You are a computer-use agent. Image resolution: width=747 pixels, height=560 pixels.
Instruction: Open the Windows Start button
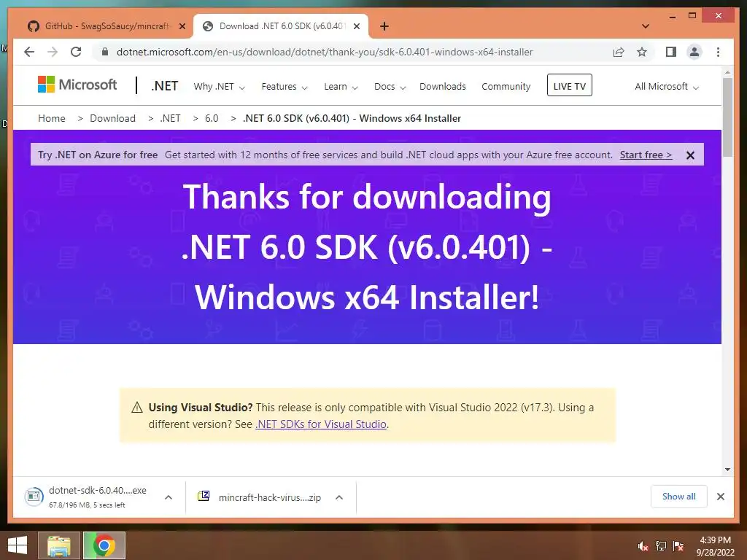18,545
